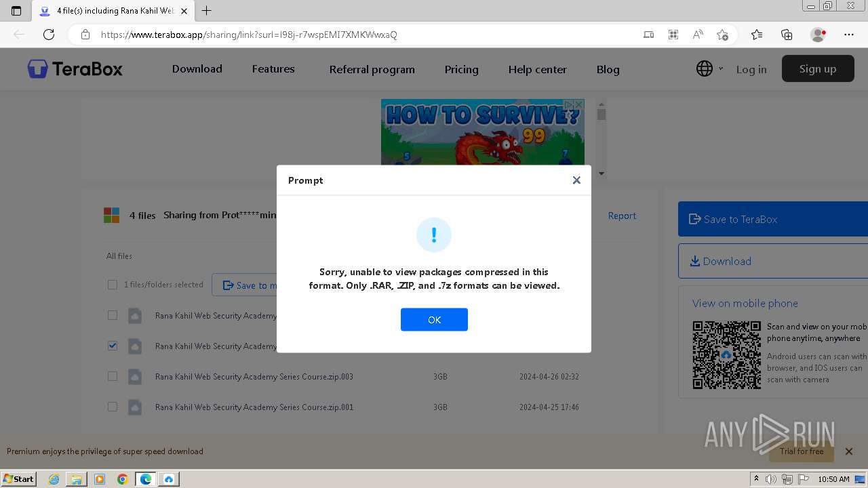Click the browser refresh button
Viewport: 868px width, 488px height.
point(49,35)
